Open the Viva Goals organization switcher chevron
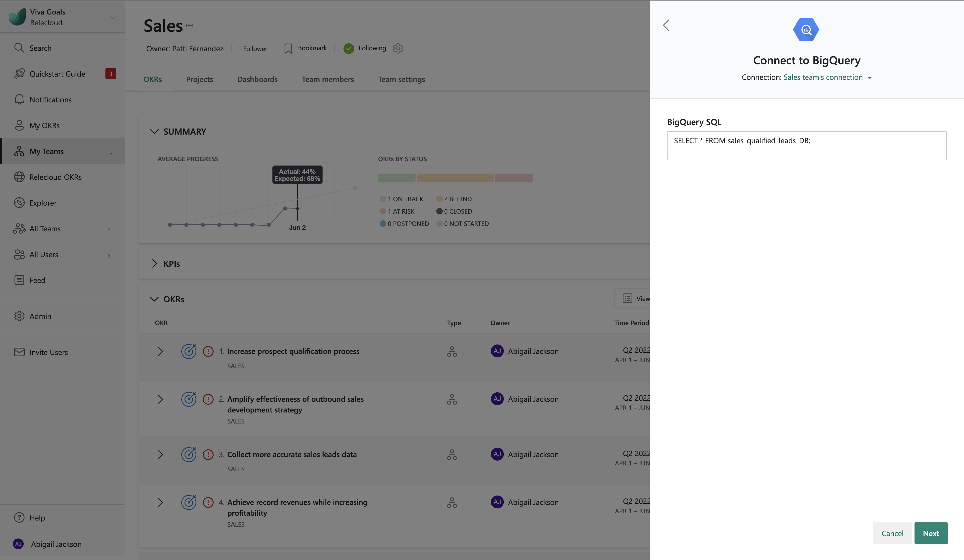964x560 pixels. pos(113,17)
